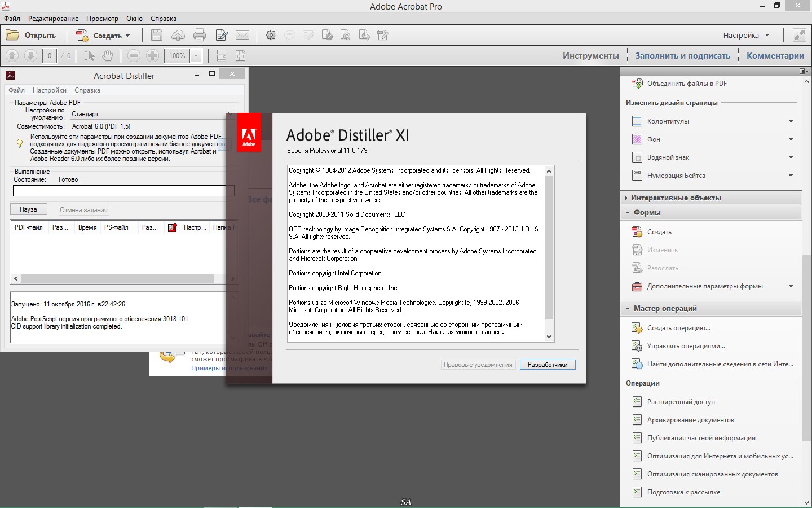Click the extract pages icon
Image resolution: width=812 pixels, height=508 pixels.
(x=364, y=35)
